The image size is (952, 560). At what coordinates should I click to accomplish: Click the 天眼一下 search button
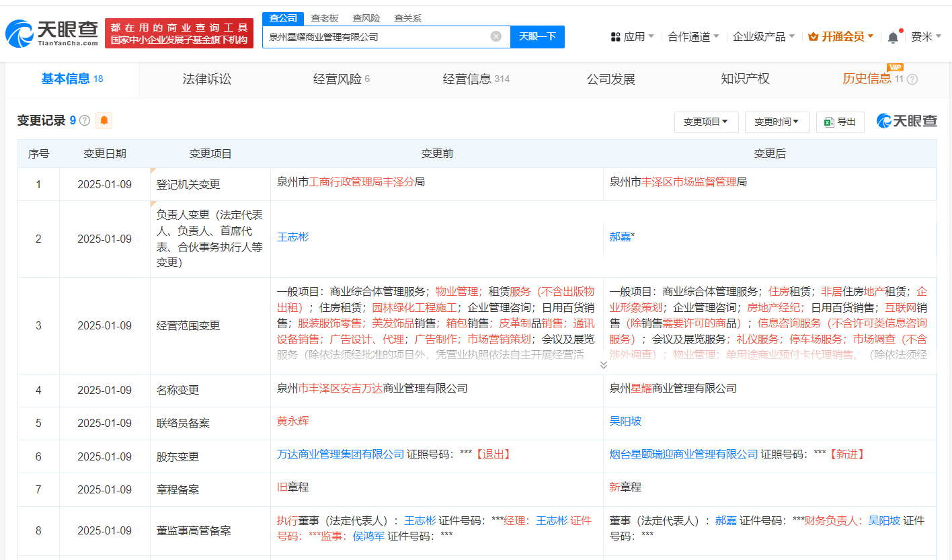[x=537, y=37]
